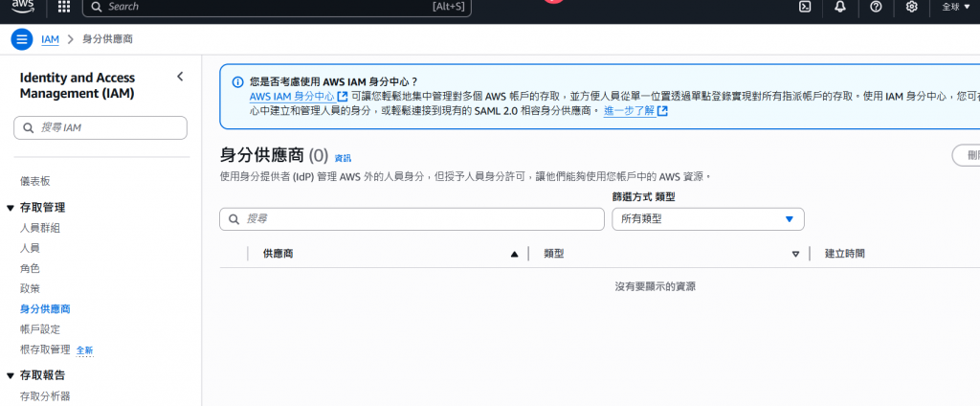Screen dimensions: 980x406
Task: Open 人員 in sidebar
Action: [x=30, y=248]
